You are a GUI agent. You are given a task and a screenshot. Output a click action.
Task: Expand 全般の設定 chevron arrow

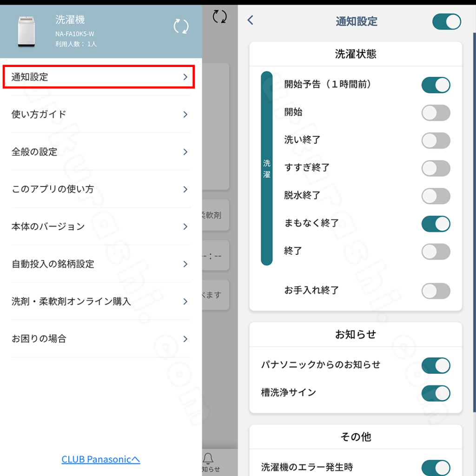[x=185, y=152]
